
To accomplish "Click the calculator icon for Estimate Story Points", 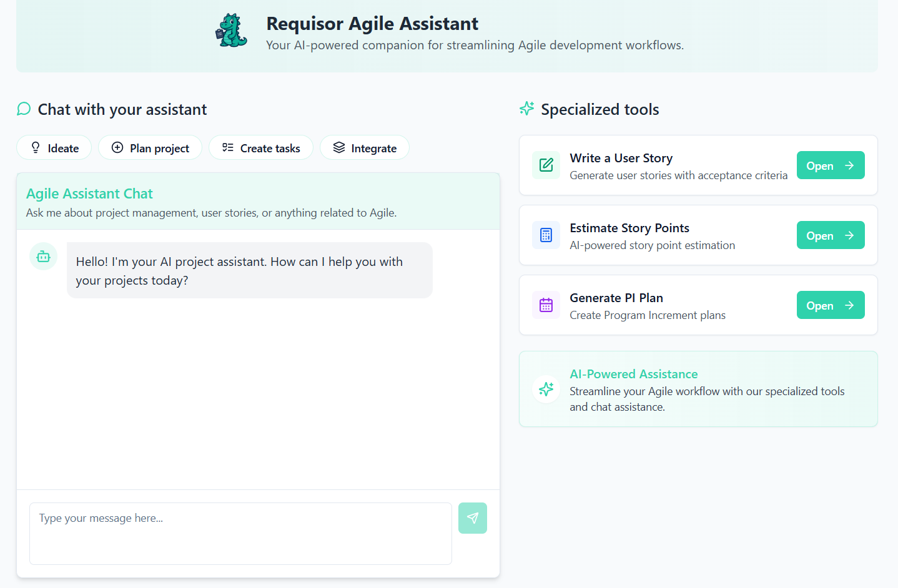I will (x=546, y=235).
